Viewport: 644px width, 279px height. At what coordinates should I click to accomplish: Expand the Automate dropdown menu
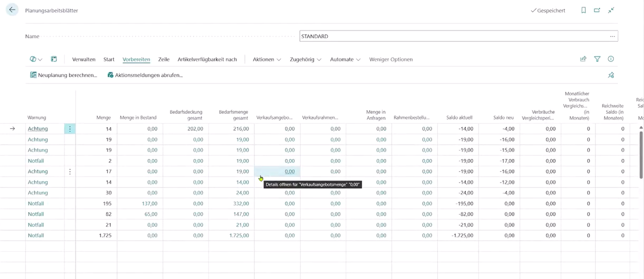tap(345, 59)
